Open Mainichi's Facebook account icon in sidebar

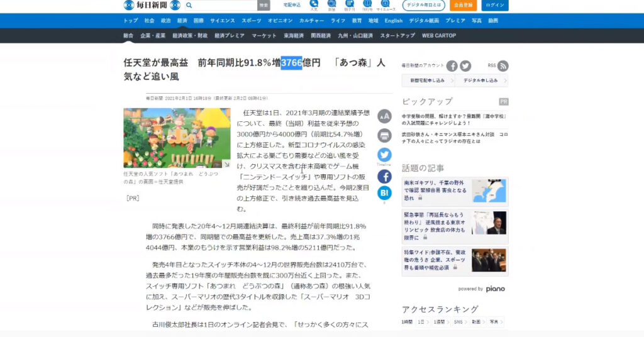(x=452, y=65)
